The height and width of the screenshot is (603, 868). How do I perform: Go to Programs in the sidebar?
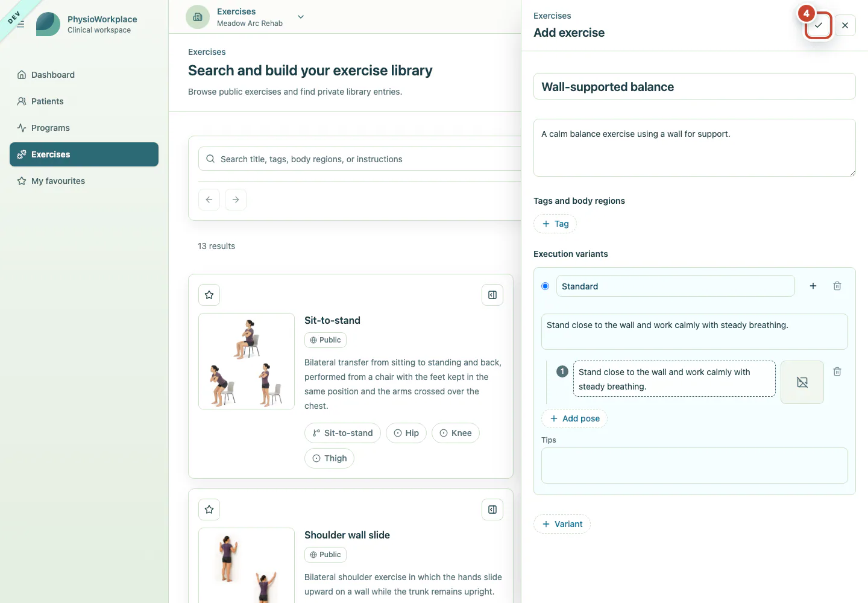pos(84,128)
